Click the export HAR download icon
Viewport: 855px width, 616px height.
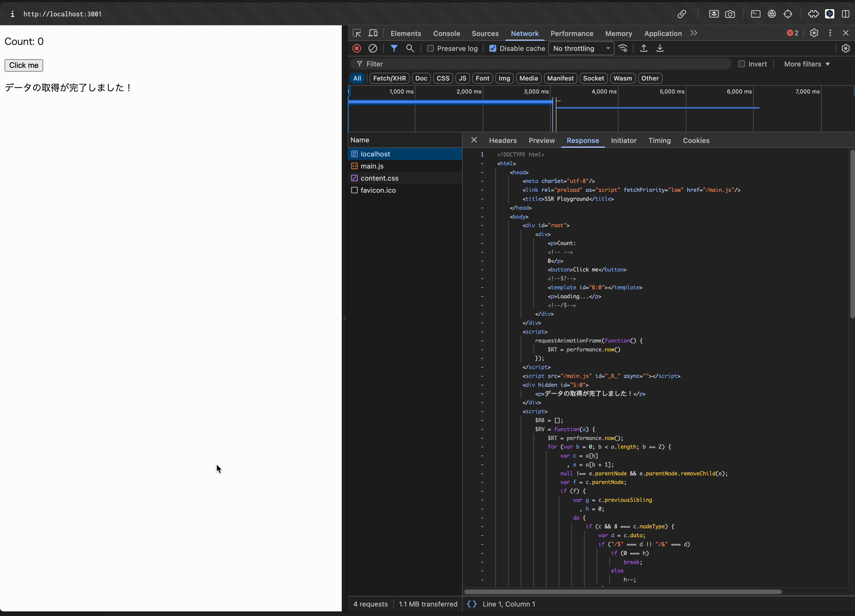660,48
